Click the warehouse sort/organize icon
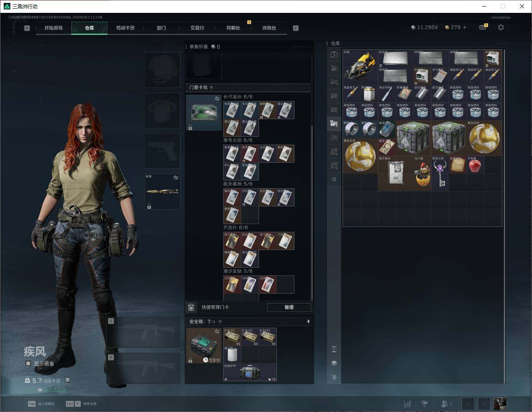Image resolution: width=532 pixels, height=412 pixels. pyautogui.click(x=334, y=377)
